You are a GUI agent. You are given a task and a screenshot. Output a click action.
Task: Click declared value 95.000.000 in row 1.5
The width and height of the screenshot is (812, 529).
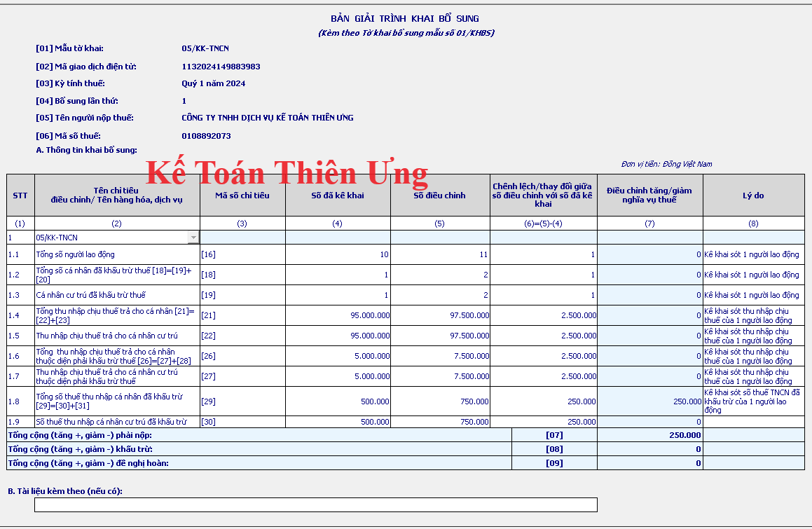pyautogui.click(x=338, y=335)
